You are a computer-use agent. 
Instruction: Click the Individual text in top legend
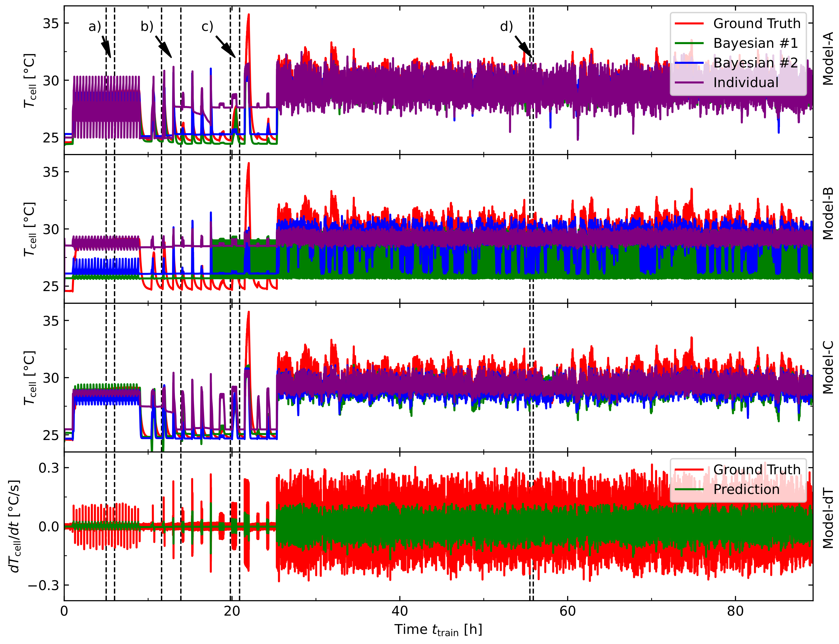coord(746,83)
